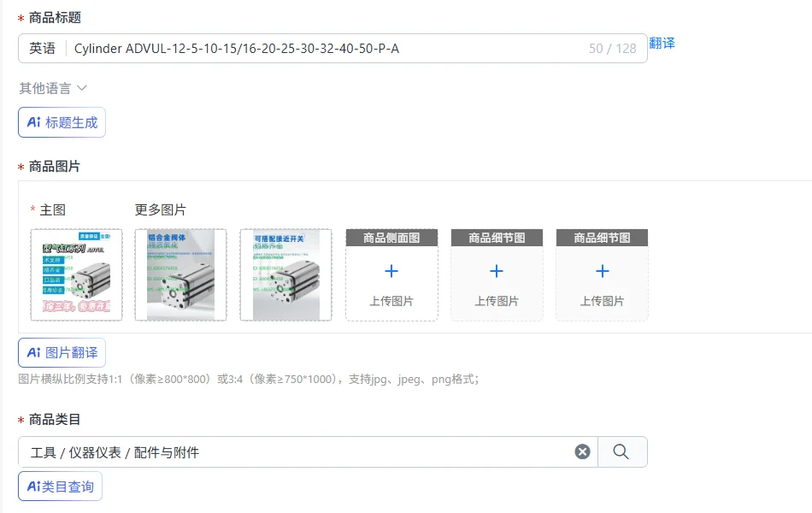This screenshot has width=812, height=513.
Task: Expand 其他语言 language options
Action: point(53,89)
